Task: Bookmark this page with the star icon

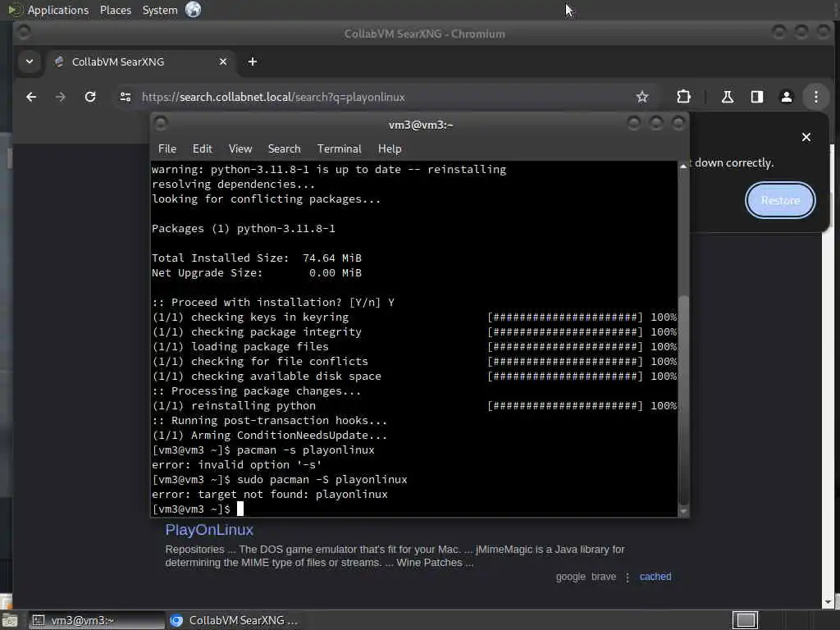Action: coord(641,97)
